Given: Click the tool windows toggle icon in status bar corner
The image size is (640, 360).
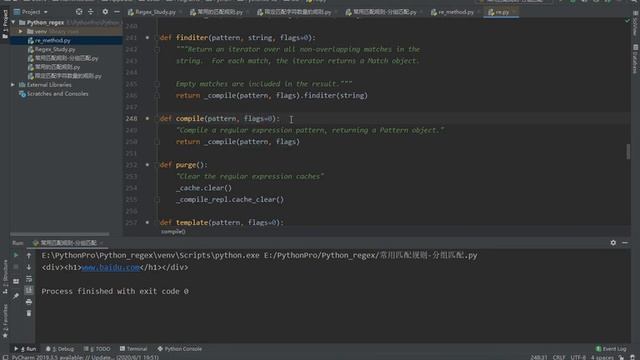Looking at the screenshot, I should coord(5,358).
